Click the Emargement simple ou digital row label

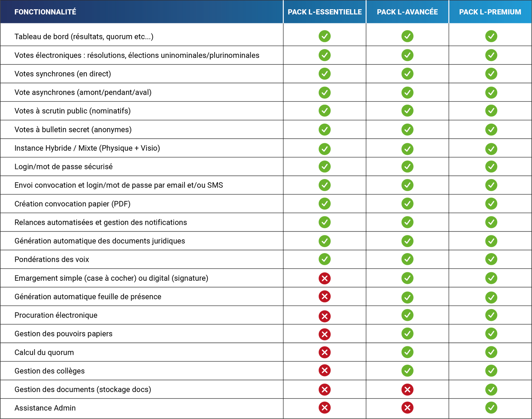click(111, 278)
